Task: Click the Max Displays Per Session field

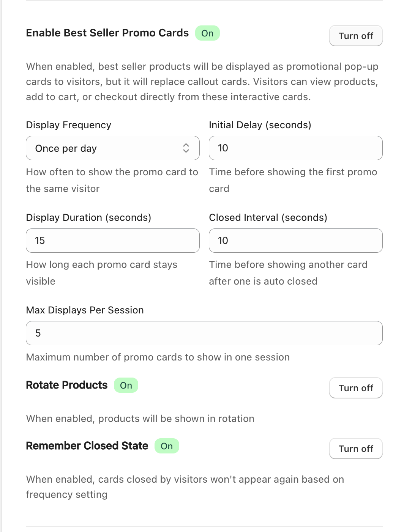Action: point(204,333)
